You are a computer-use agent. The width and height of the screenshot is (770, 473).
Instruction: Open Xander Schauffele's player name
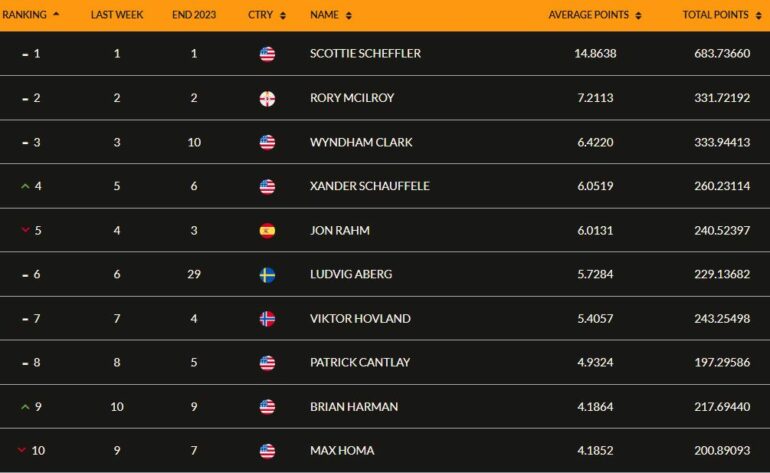370,186
